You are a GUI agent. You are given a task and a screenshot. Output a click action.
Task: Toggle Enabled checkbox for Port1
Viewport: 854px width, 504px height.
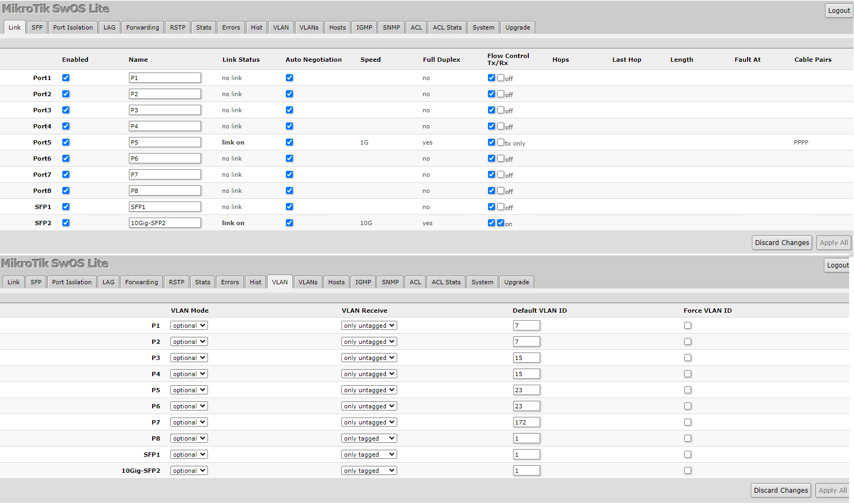pyautogui.click(x=66, y=78)
